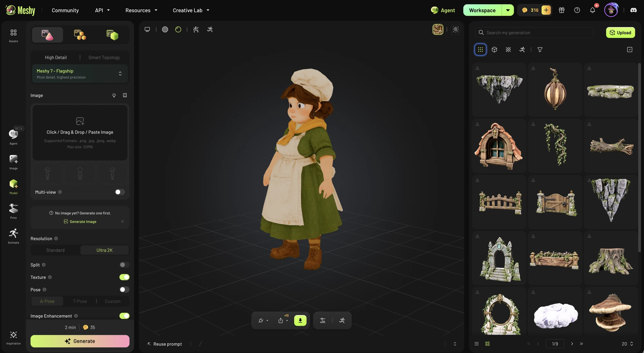Open the Assets panel in sidebar
The height and width of the screenshot is (353, 644).
(13, 35)
